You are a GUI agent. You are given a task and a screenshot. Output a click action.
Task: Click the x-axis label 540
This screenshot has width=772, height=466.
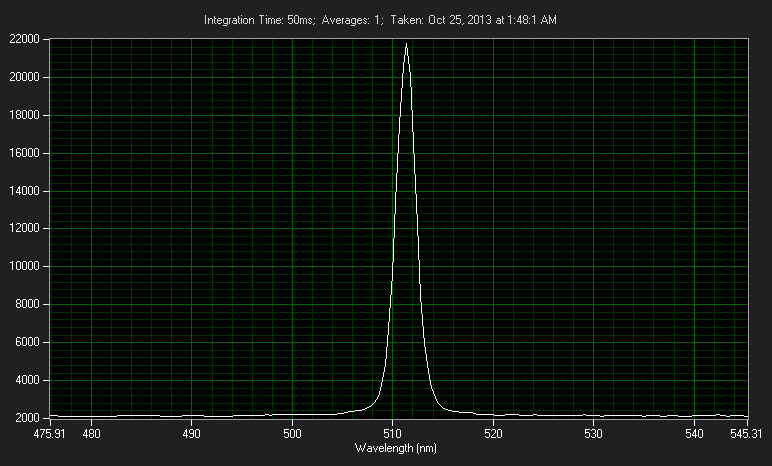694,434
